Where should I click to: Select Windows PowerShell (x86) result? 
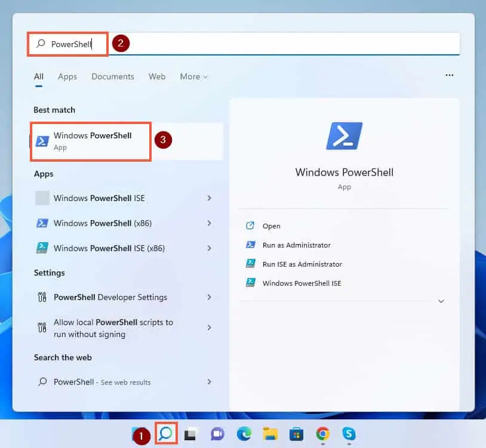(x=124, y=223)
